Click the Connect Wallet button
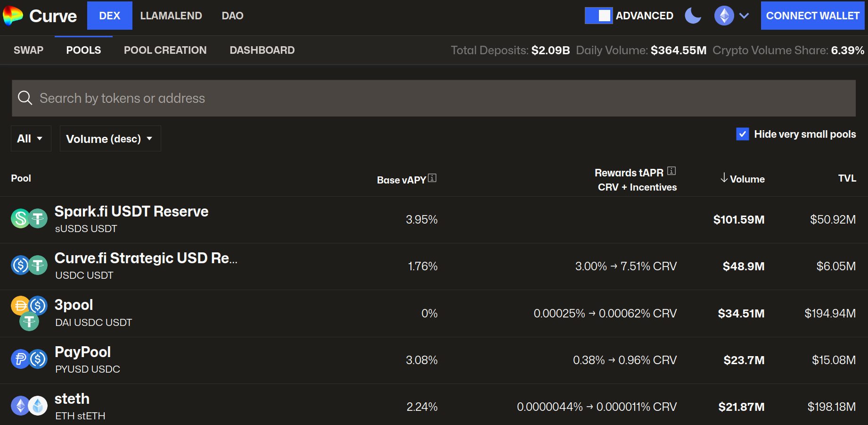868x425 pixels. click(812, 16)
